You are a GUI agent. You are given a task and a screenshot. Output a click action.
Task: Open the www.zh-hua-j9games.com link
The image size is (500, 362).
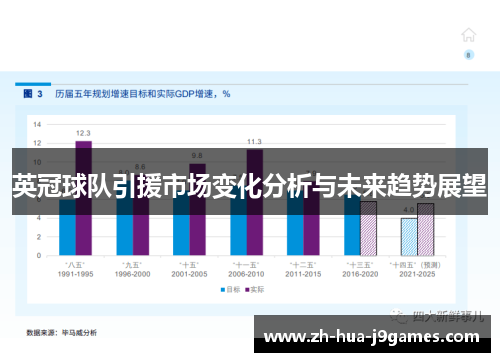pos(372,337)
